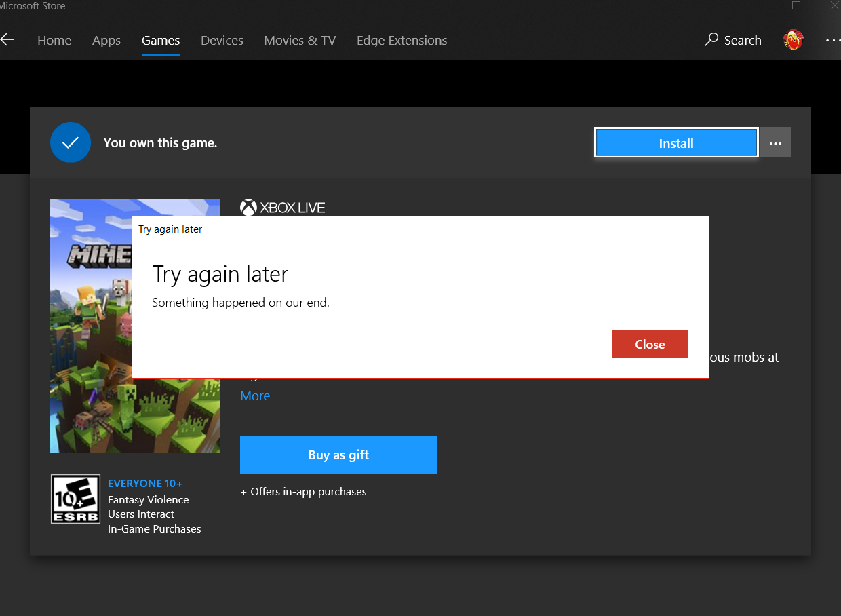Click the Xbox Live logo
The width and height of the screenshot is (841, 616).
click(x=283, y=207)
